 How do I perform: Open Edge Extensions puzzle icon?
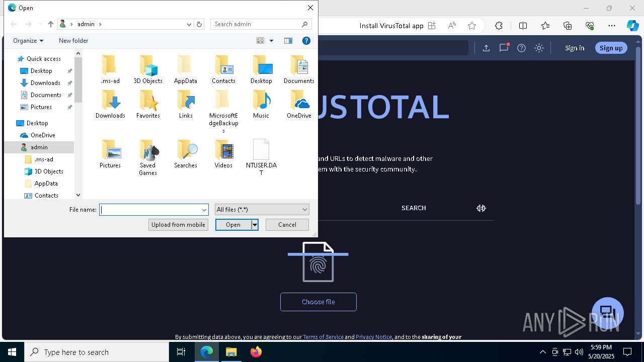(499, 26)
